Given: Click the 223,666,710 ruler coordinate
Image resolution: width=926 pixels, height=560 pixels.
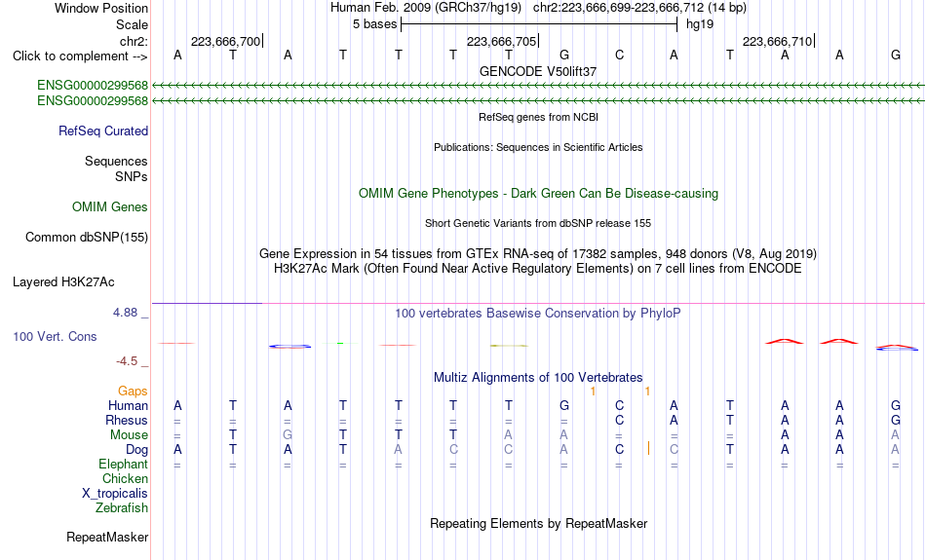Looking at the screenshot, I should coord(777,41).
